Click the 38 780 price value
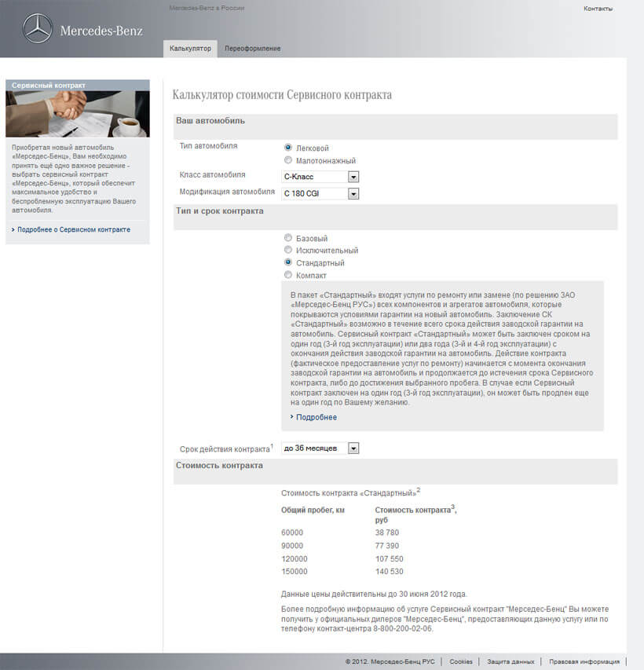Image resolution: width=644 pixels, height=670 pixels. [386, 533]
